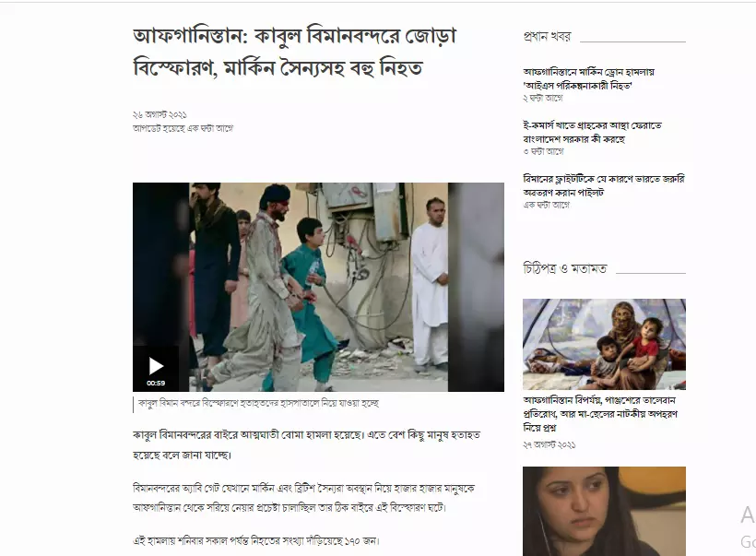Viewport: 756px width, 556px height.
Task: Click the 00:59 video duration label
Action: click(x=156, y=384)
